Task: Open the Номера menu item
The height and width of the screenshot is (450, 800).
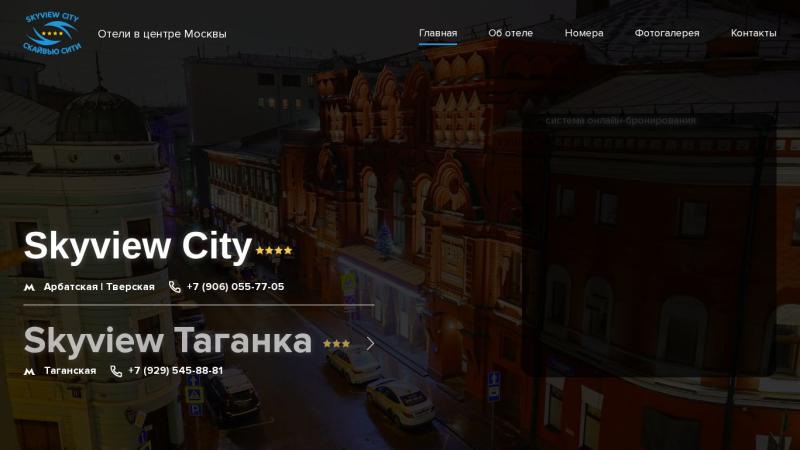Action: [584, 33]
